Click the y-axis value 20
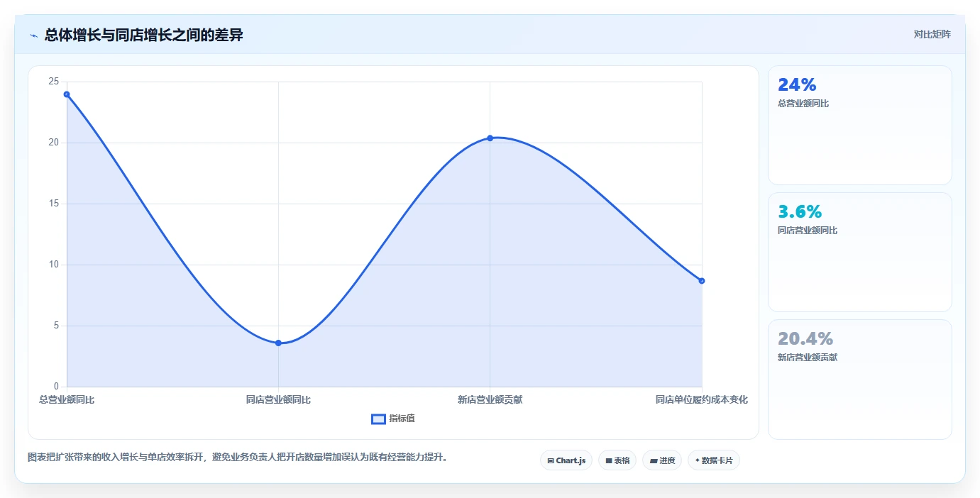980x498 pixels. 53,143
